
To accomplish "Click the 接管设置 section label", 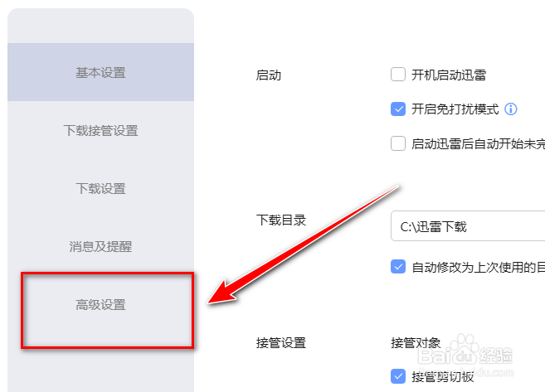I will pos(281,343).
